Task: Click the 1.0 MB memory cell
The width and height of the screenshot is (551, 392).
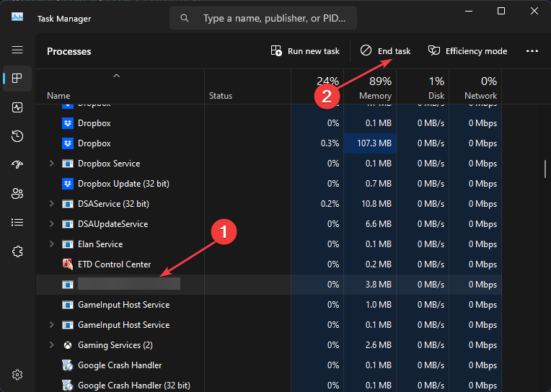Action: [370, 305]
